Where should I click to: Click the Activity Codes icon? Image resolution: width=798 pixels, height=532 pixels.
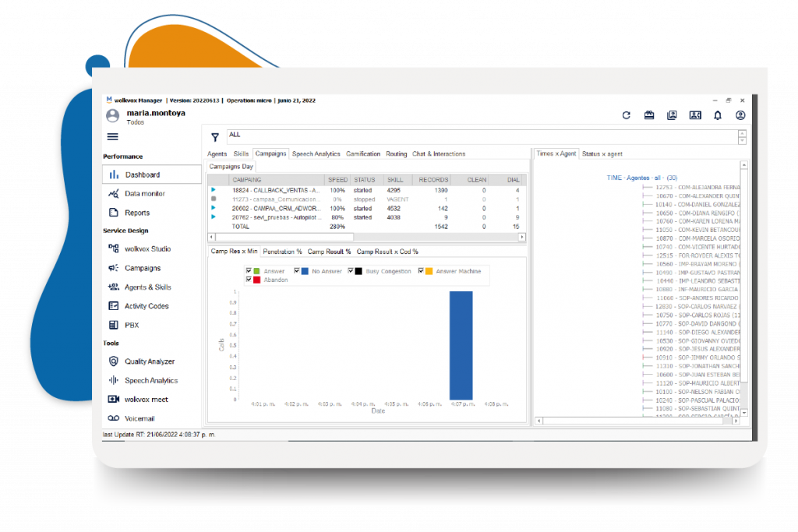tap(114, 305)
